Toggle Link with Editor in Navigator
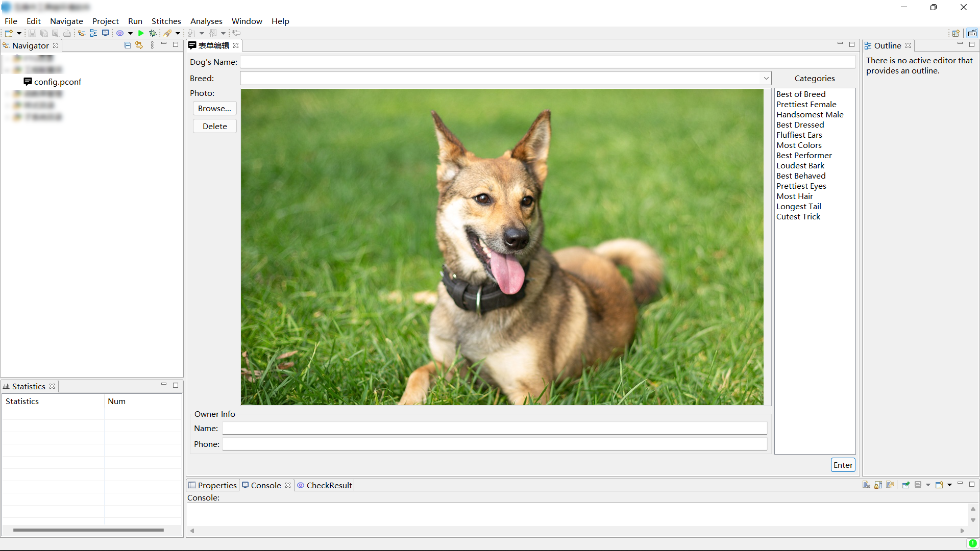Screen dimensions: 980x551 [x=139, y=45]
